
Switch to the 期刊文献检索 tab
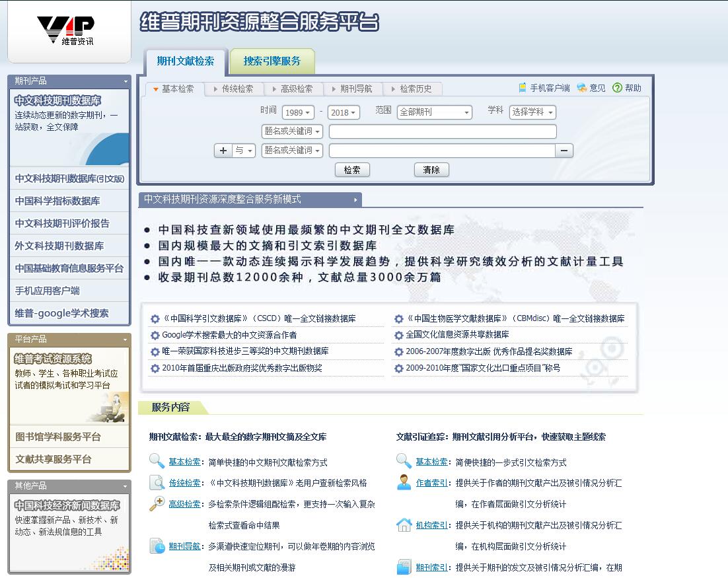186,61
